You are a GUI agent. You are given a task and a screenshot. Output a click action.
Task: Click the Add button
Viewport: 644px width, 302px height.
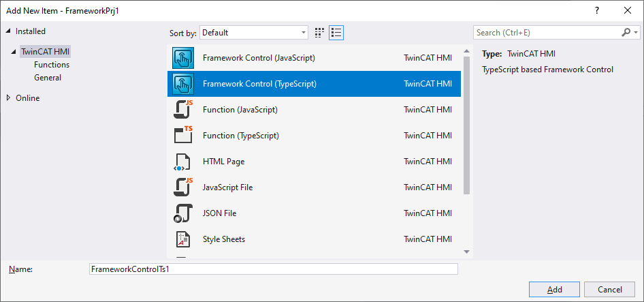[554, 290]
